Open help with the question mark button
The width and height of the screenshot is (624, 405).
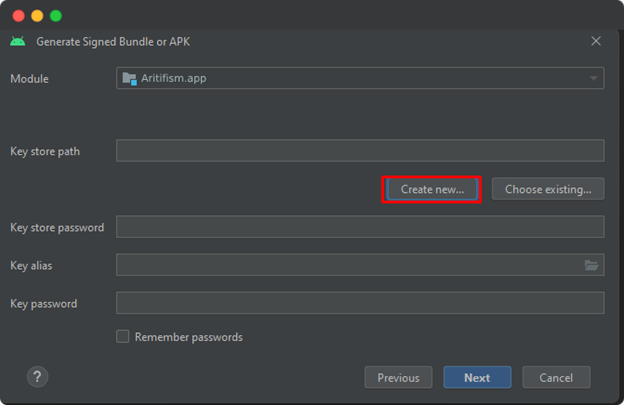[37, 377]
